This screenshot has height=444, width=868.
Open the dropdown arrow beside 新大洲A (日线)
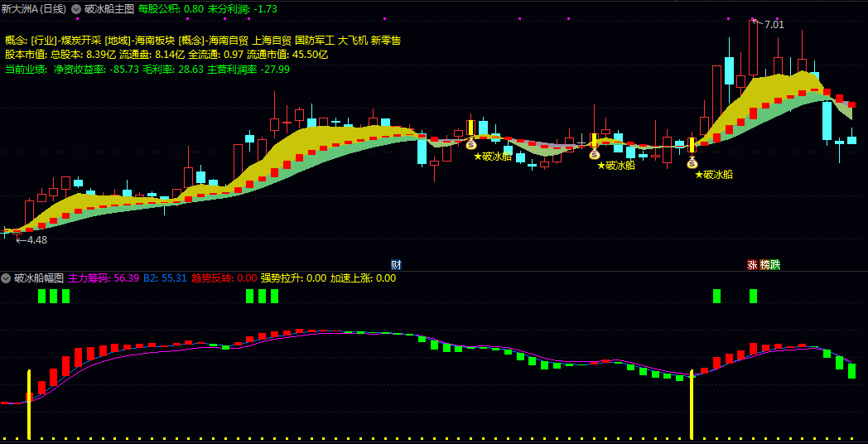[x=75, y=9]
